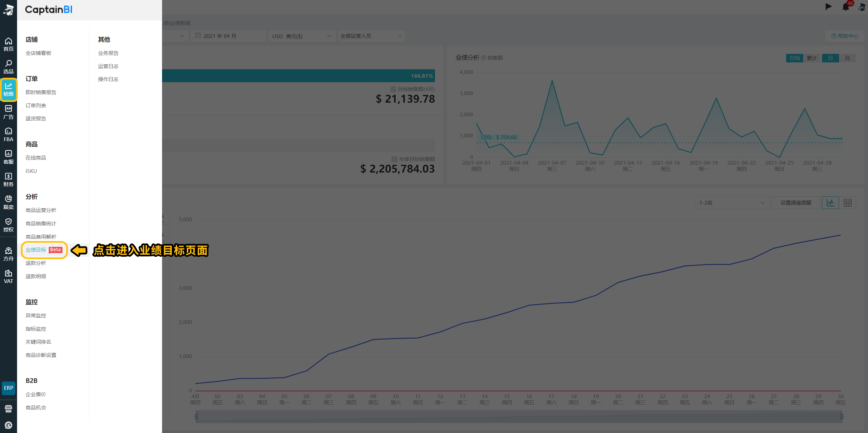Select the 月 month granularity toggle
The image size is (868, 433).
847,58
